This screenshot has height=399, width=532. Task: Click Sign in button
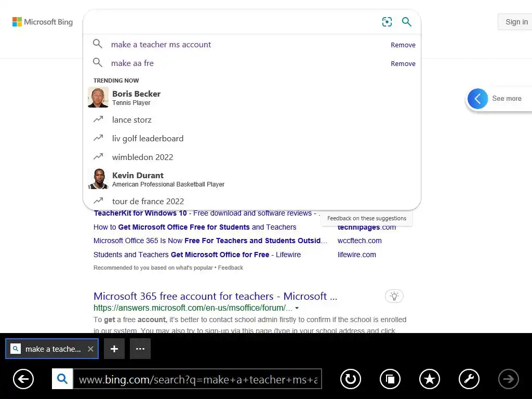click(x=516, y=22)
